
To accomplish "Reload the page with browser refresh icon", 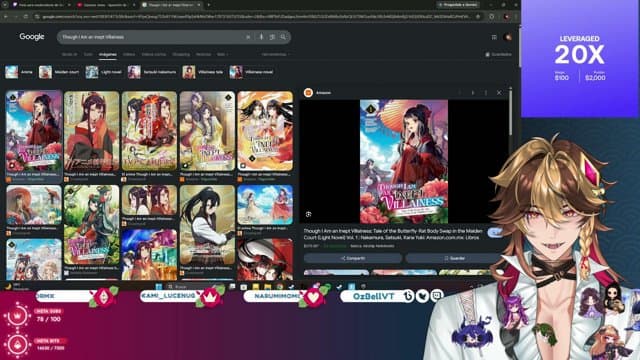I will (x=26, y=17).
